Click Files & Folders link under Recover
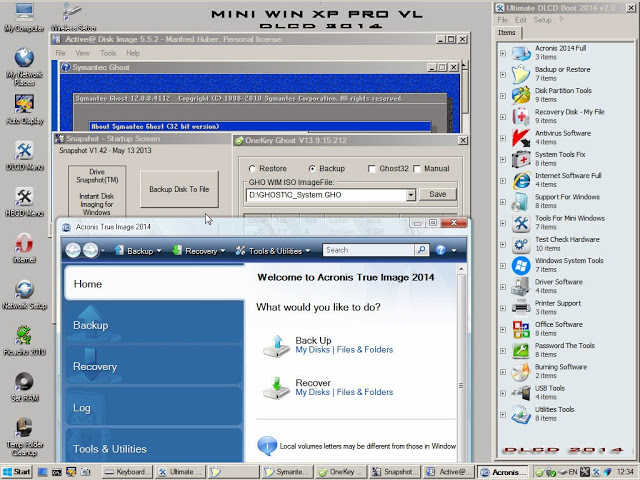The image size is (640, 480). (364, 392)
